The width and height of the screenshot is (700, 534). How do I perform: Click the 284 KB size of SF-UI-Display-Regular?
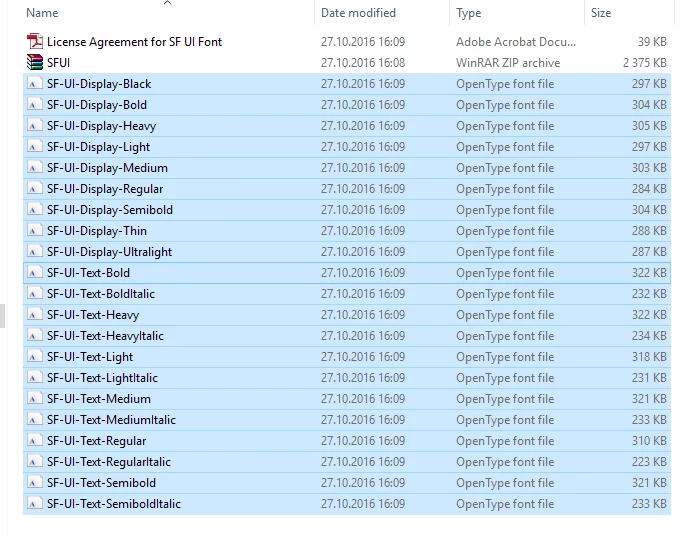pyautogui.click(x=649, y=188)
